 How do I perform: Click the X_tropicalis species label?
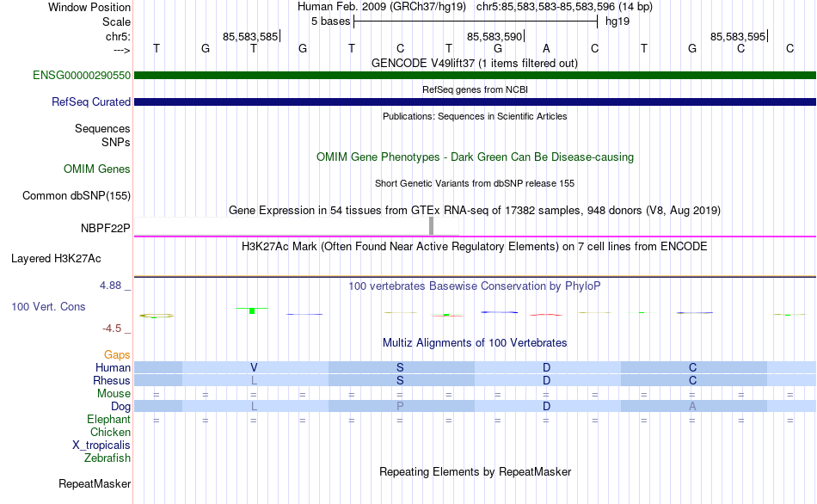click(101, 446)
